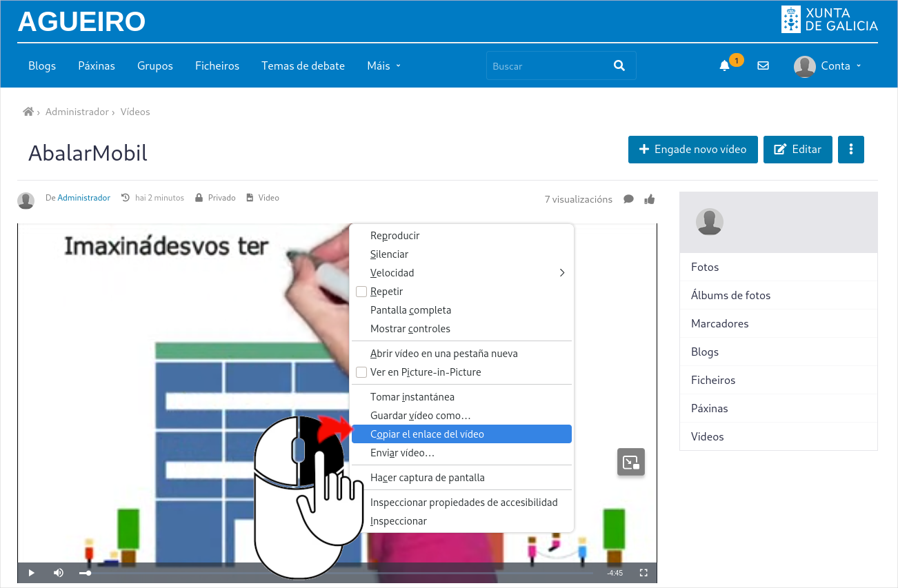Click the home breadcrumb icon

tap(28, 112)
